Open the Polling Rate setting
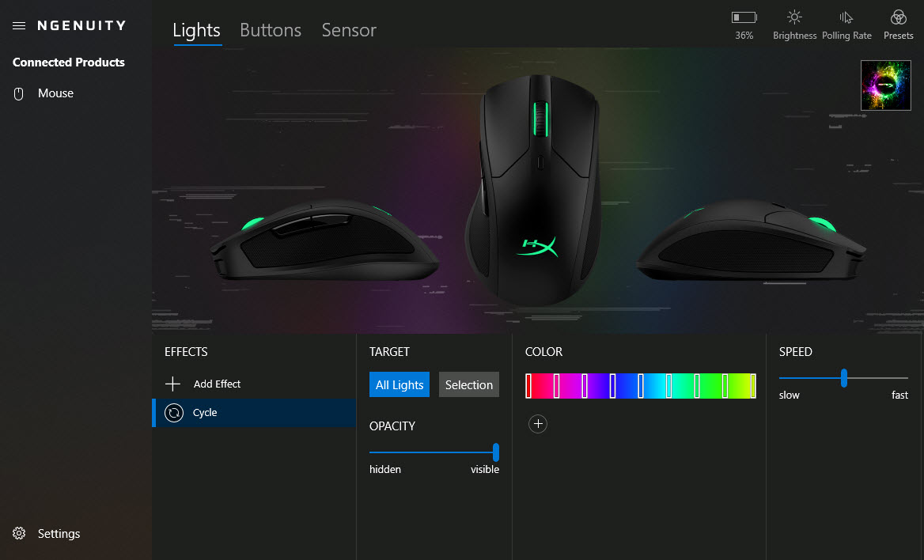This screenshot has width=924, height=560. (846, 25)
